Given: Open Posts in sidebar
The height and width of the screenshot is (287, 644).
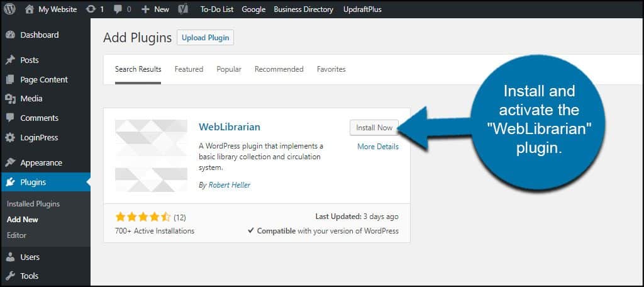Looking at the screenshot, I should [30, 60].
